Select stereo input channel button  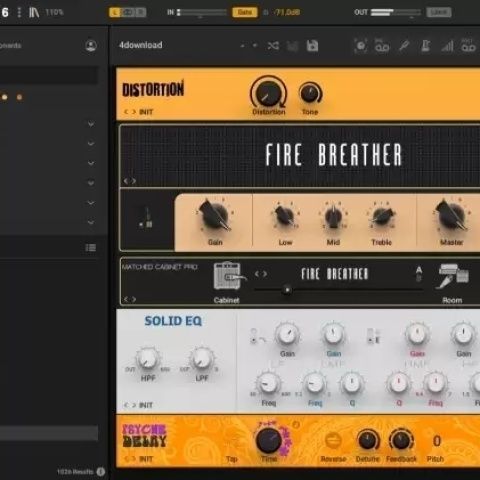(x=128, y=13)
